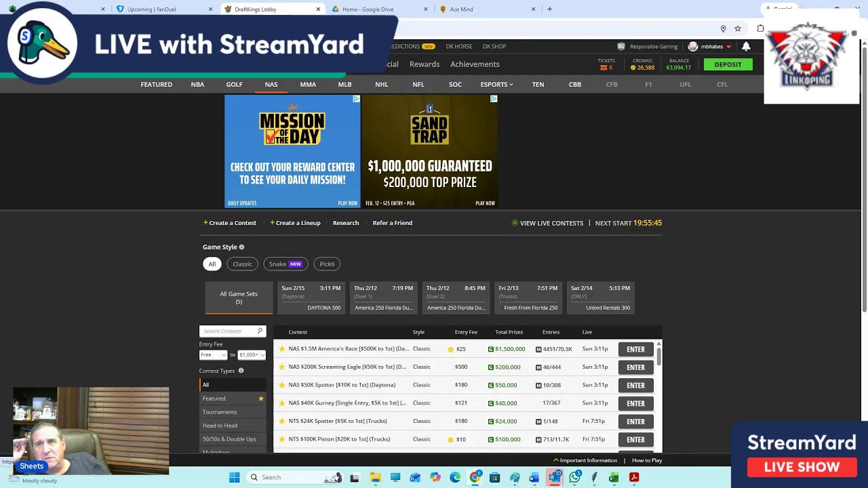
Task: Select the Sun 2/15 Daytona 500 game set
Action: click(x=311, y=298)
